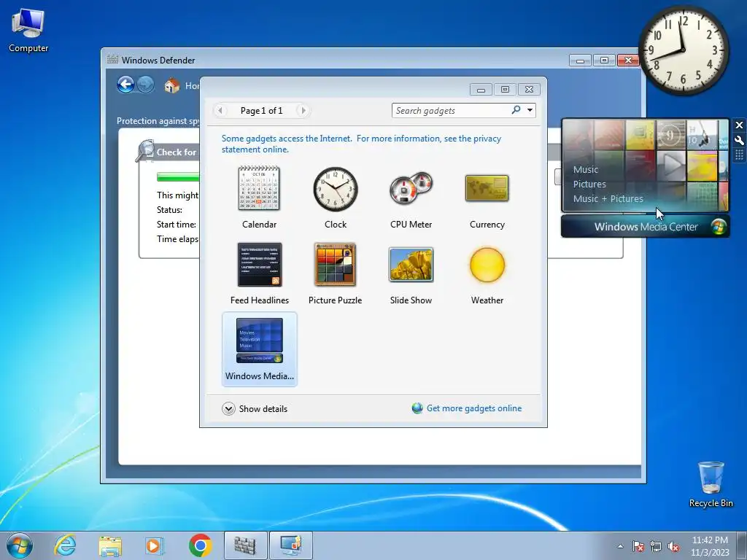Image resolution: width=747 pixels, height=560 pixels.
Task: Select Music in Media Center gadget
Action: coord(586,169)
